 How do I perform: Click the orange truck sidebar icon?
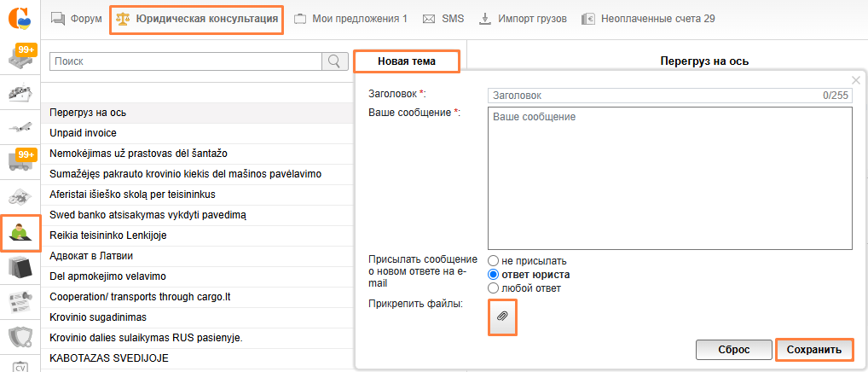[x=20, y=162]
